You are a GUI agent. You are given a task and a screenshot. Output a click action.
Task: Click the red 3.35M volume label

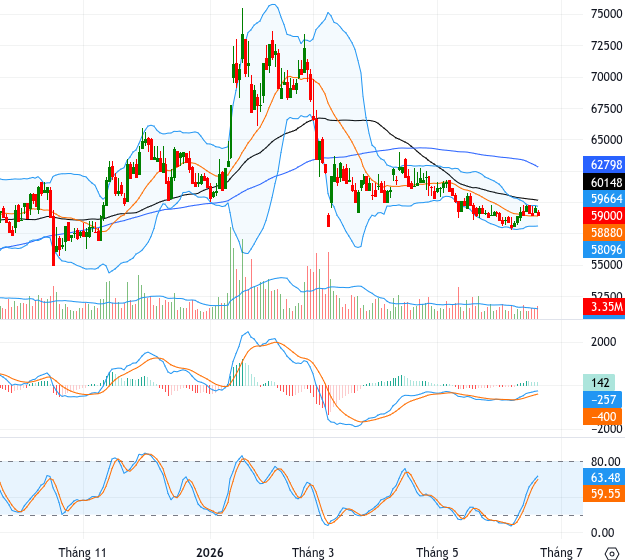604,307
